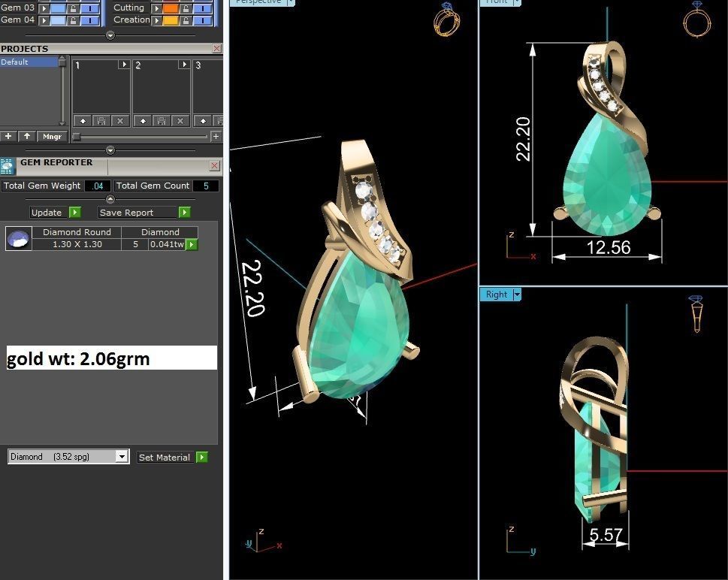The image size is (728, 580).
Task: Click the green arrow next to Set Material
Action: 201,457
